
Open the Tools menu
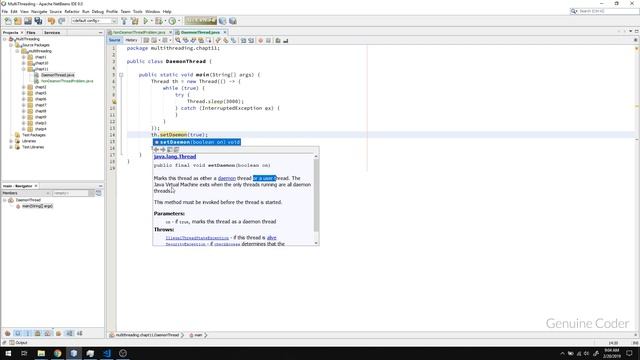(138, 11)
